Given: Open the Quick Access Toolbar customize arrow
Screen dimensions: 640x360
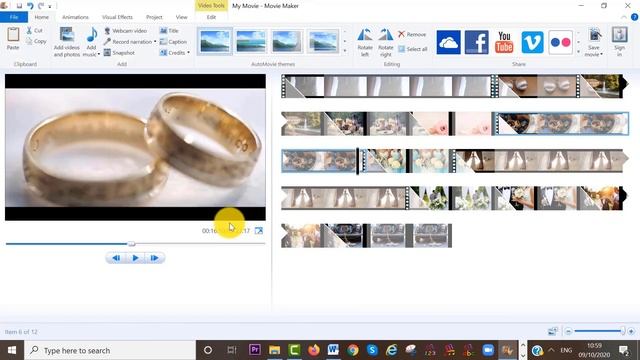Looking at the screenshot, I should 50,6.
